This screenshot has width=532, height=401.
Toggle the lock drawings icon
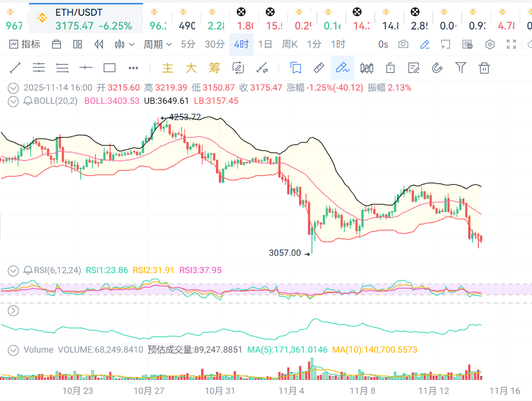391,68
